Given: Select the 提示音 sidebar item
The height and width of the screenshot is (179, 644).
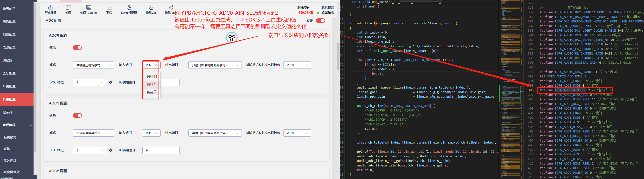Looking at the screenshot, I should [x=17, y=112].
